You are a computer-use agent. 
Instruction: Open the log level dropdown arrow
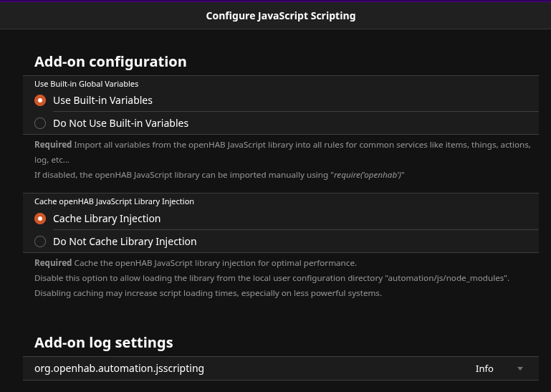520,368
